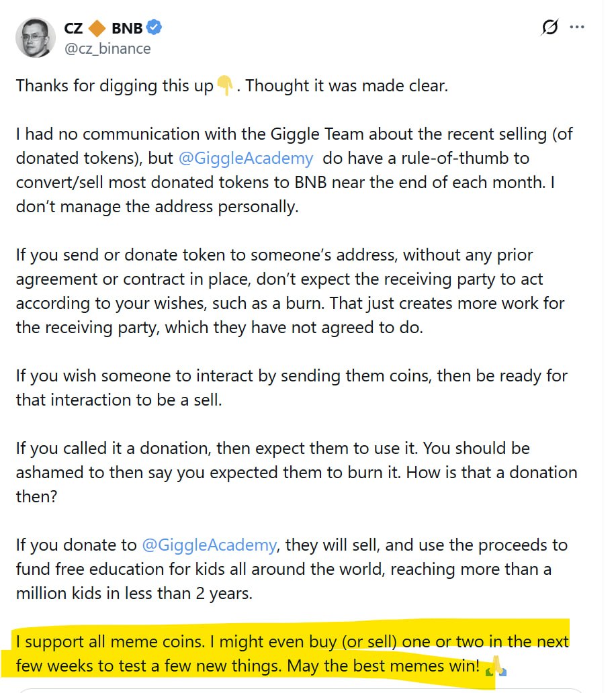The height and width of the screenshot is (693, 616).
Task: Click the "Thanks for digging this up" sentence
Action: tap(114, 86)
